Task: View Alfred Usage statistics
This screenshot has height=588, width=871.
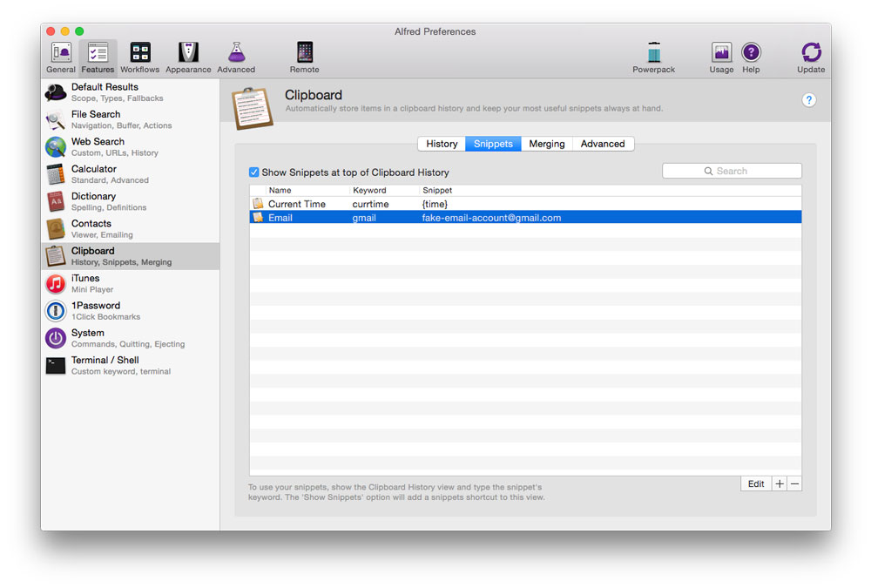Action: tap(721, 54)
